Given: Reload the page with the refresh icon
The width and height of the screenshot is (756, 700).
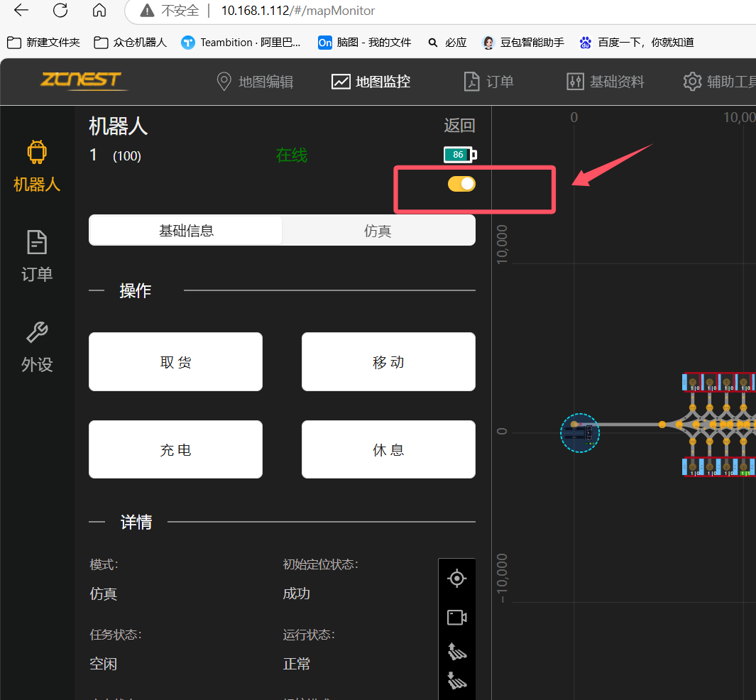Looking at the screenshot, I should click(60, 10).
